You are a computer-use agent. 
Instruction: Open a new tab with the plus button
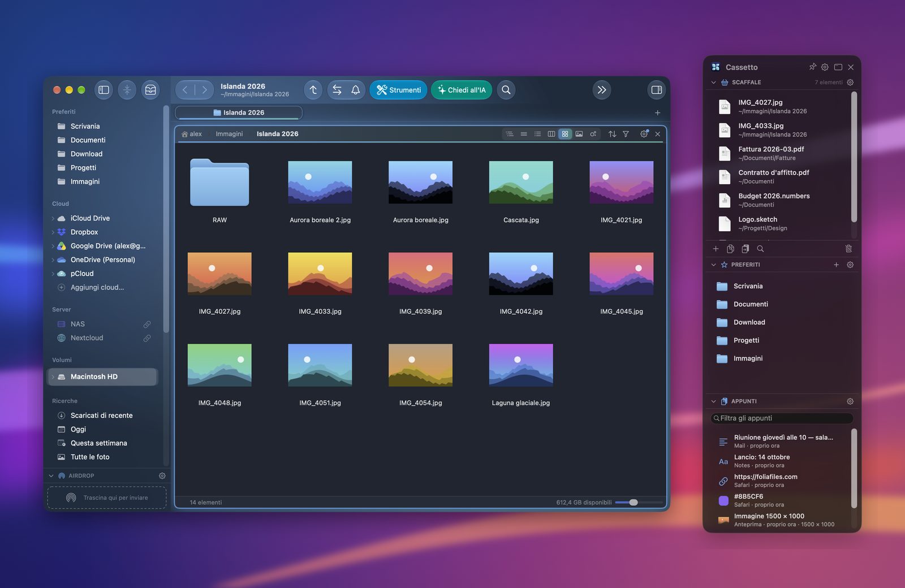(x=658, y=113)
